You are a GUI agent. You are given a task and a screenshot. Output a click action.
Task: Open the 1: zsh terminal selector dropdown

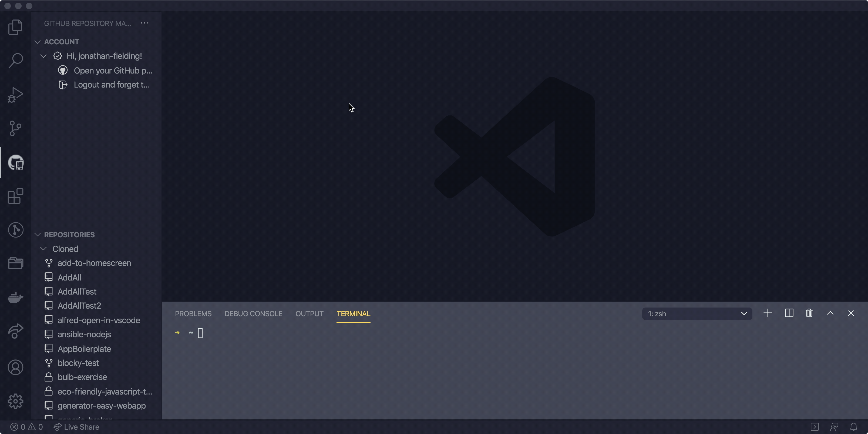(x=697, y=314)
